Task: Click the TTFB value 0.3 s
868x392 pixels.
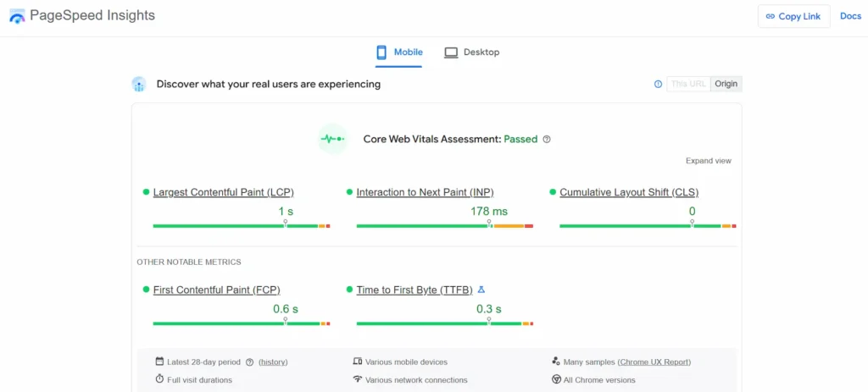Action: pos(489,308)
